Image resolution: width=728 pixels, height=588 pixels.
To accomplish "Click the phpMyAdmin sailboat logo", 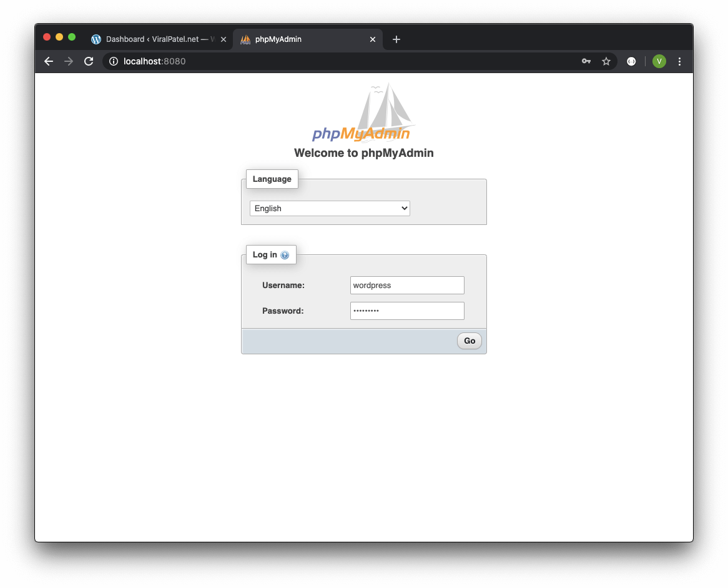I will coord(363,113).
